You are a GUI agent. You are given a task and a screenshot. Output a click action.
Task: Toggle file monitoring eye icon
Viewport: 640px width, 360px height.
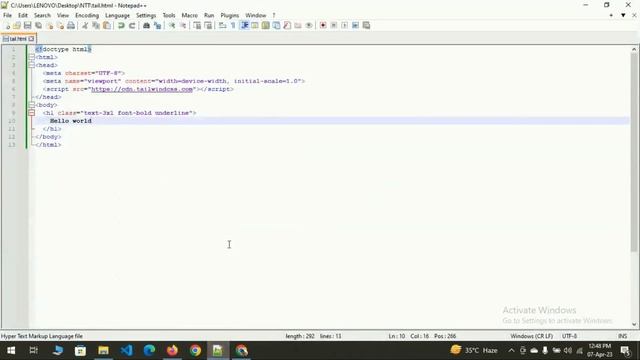[309, 25]
